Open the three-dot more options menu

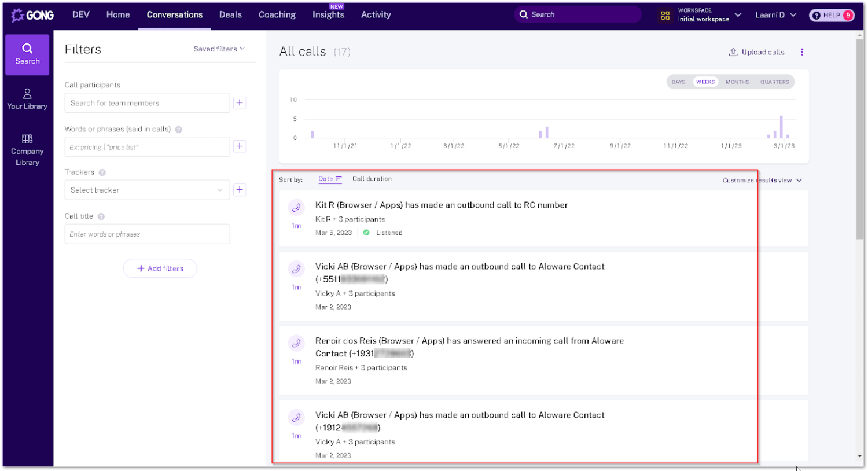pyautogui.click(x=802, y=52)
